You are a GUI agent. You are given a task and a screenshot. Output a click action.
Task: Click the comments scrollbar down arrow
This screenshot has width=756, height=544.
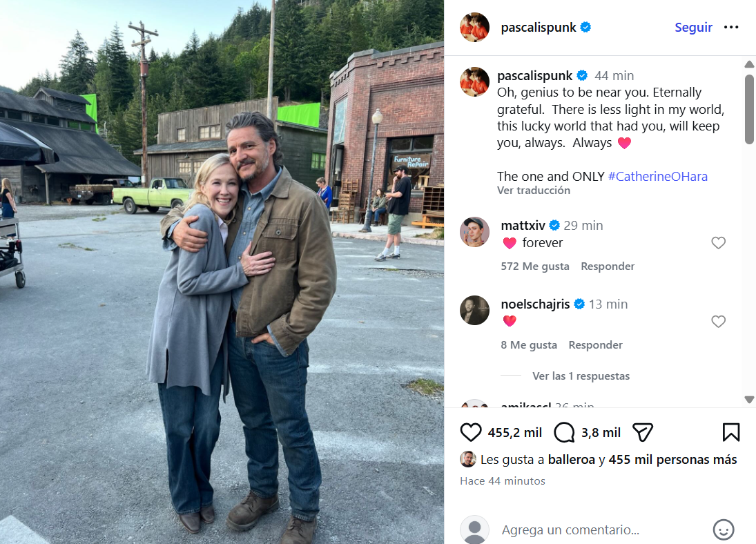click(x=749, y=399)
